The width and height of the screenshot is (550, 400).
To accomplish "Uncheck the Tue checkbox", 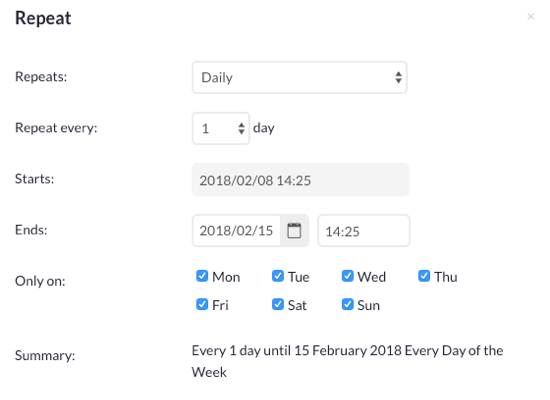I will 278,276.
